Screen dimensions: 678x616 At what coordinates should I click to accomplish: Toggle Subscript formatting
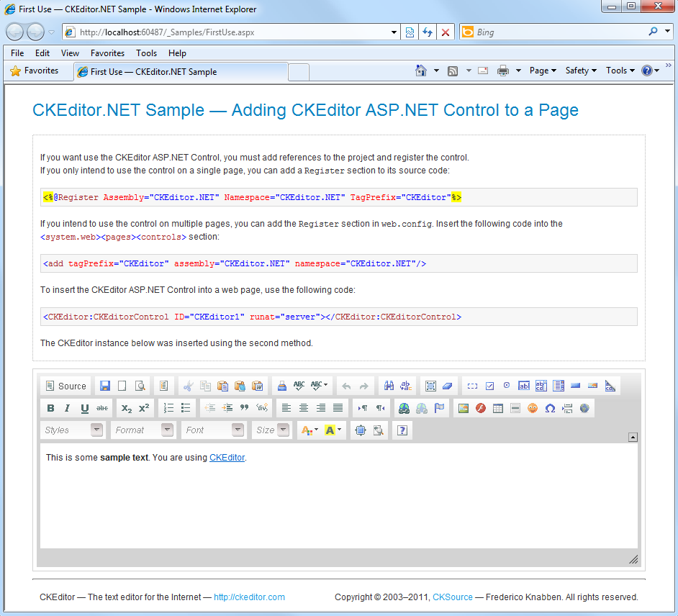tap(126, 408)
